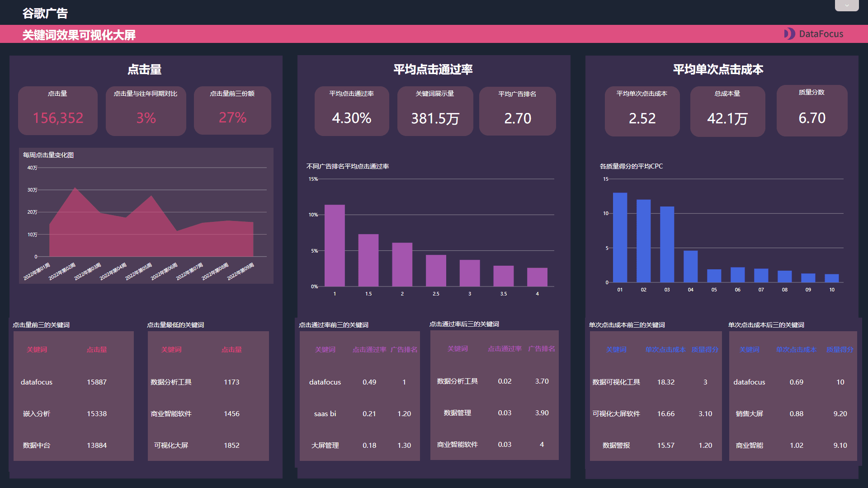Select the 18.32 cost per click cell

pyautogui.click(x=665, y=382)
